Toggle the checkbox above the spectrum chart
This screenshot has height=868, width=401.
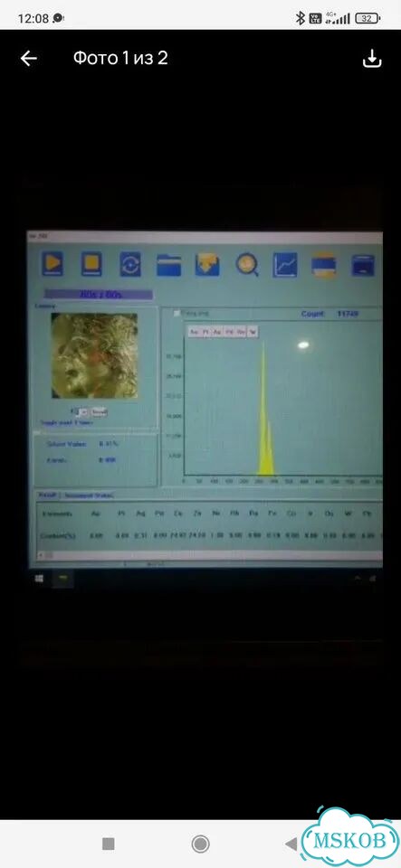(x=177, y=314)
